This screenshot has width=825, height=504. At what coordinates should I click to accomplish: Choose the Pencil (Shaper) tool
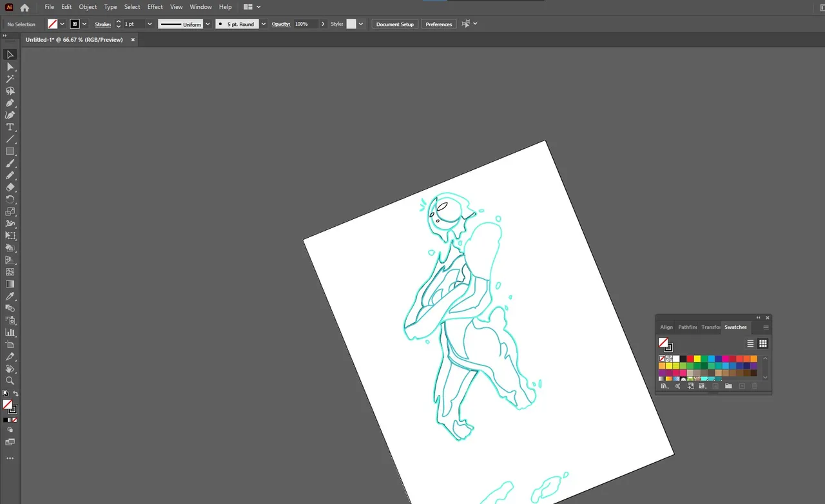point(10,175)
